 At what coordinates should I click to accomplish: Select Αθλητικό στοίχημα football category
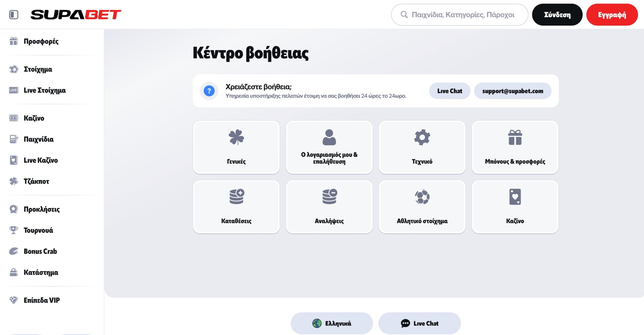pyautogui.click(x=422, y=206)
